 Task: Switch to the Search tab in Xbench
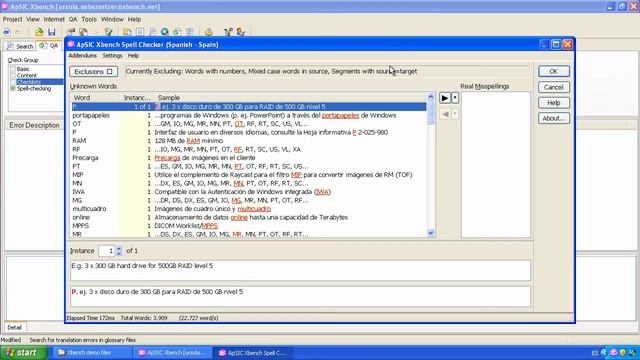click(x=20, y=46)
